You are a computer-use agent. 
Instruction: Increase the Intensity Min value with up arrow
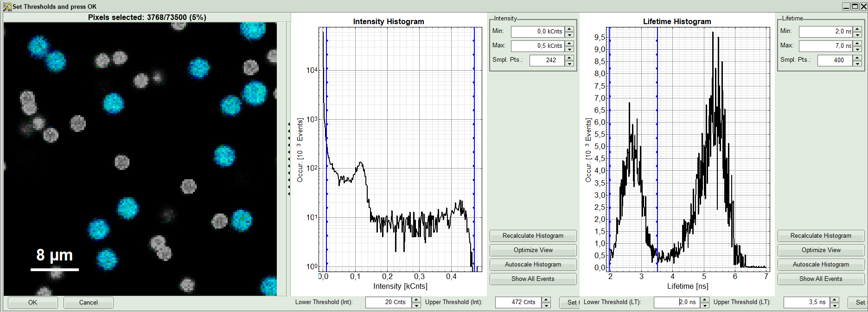569,29
